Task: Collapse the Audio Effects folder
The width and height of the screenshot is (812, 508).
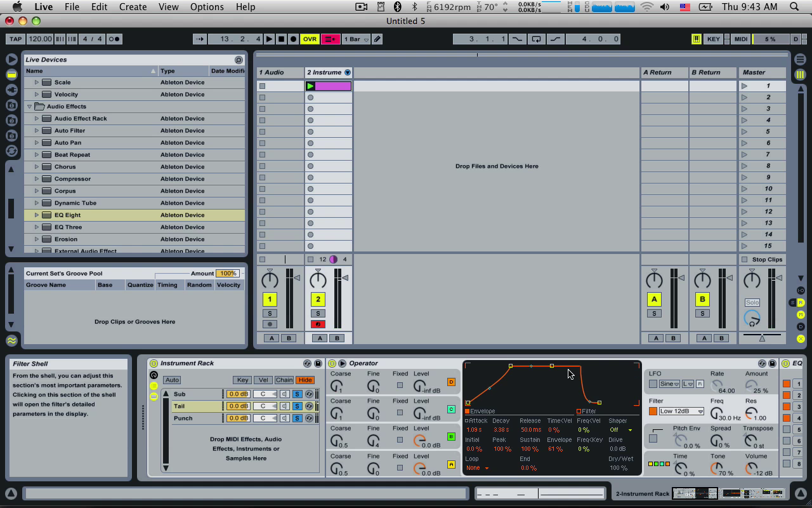Action: click(29, 106)
